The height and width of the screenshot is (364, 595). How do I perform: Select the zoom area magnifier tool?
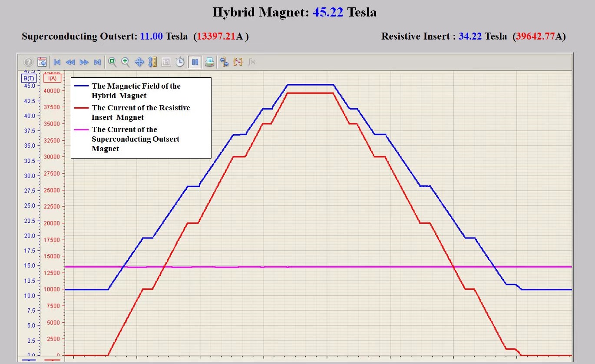click(112, 62)
